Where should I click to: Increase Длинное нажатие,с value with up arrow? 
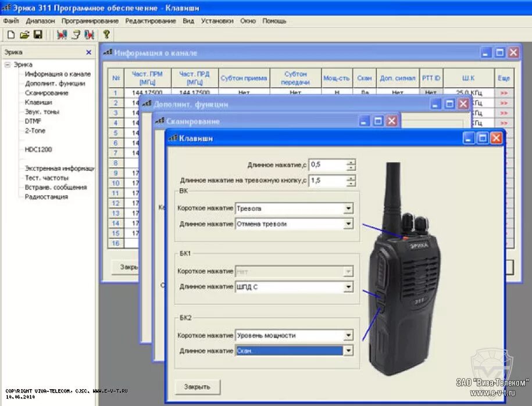(x=351, y=162)
